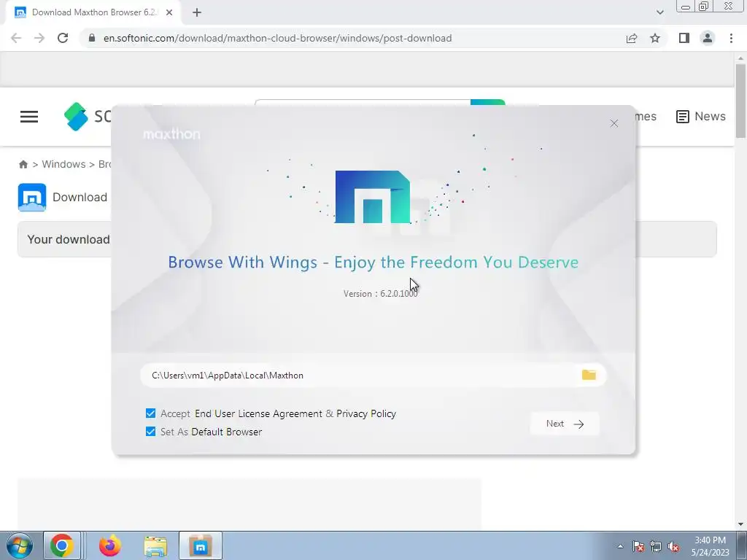This screenshot has height=560, width=747.
Task: Click the Chrome address bar URL
Action: coord(277,38)
